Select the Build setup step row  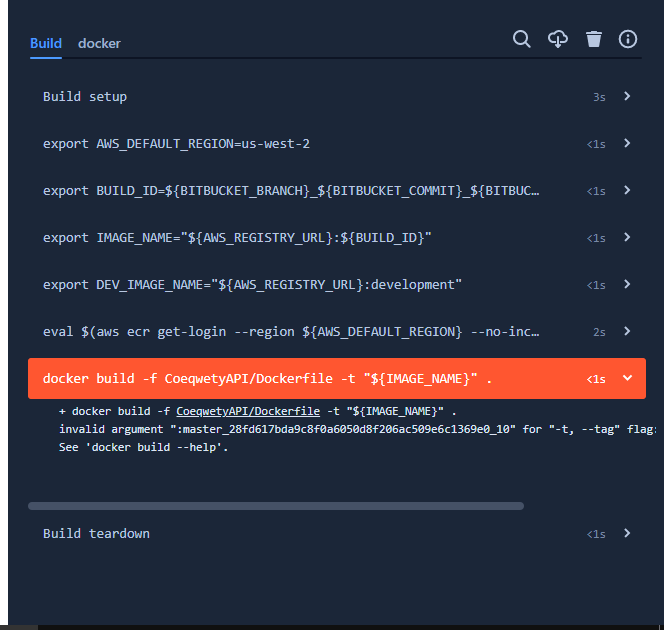pyautogui.click(x=337, y=97)
